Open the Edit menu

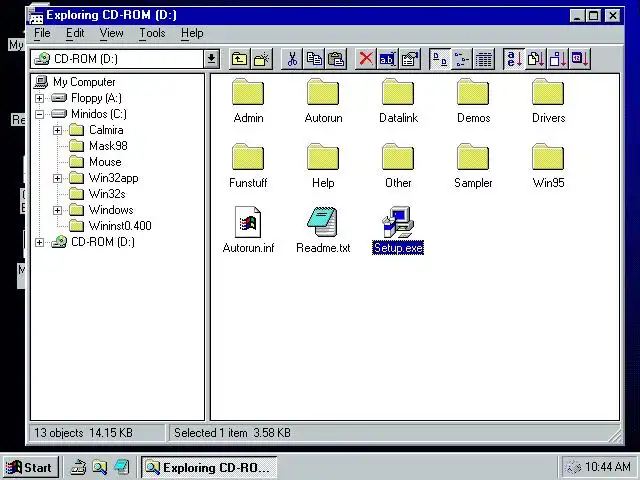pos(75,33)
